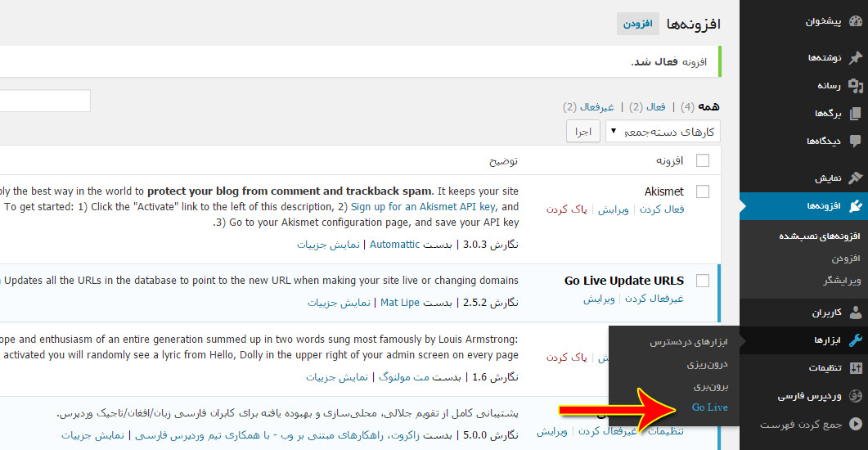
Task: Open the کارهای دسته‌جمعی bulk actions dropdown
Action: [663, 132]
